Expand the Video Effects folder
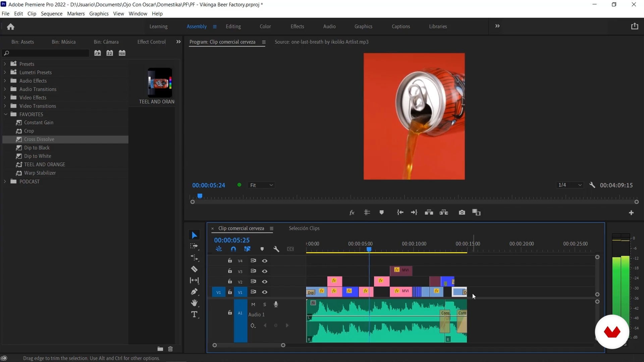This screenshot has height=362, width=644. (5, 98)
